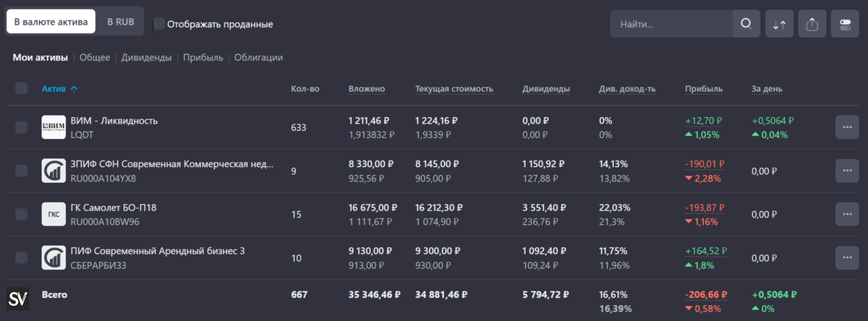Sort by the Актив column header
868x321 pixels.
(54, 89)
